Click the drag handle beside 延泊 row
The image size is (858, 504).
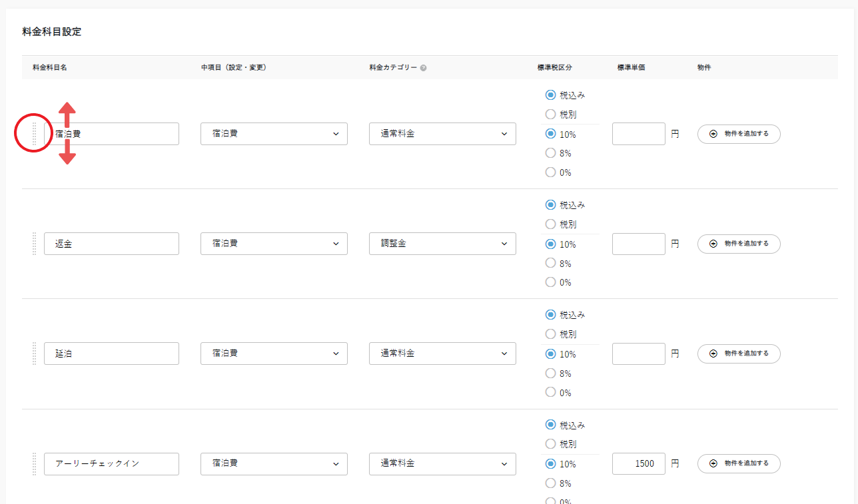pyautogui.click(x=35, y=354)
